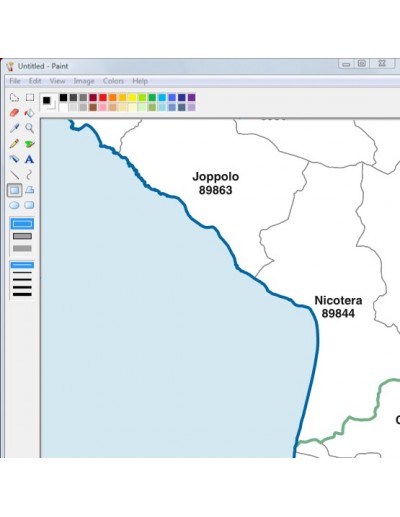Pick the bright red swatch

pyautogui.click(x=103, y=97)
